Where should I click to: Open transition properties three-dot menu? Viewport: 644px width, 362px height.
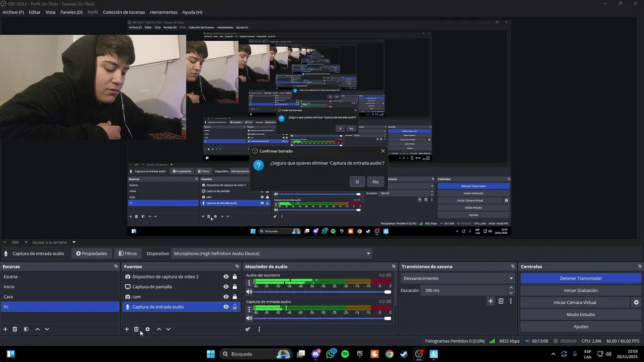(511, 301)
